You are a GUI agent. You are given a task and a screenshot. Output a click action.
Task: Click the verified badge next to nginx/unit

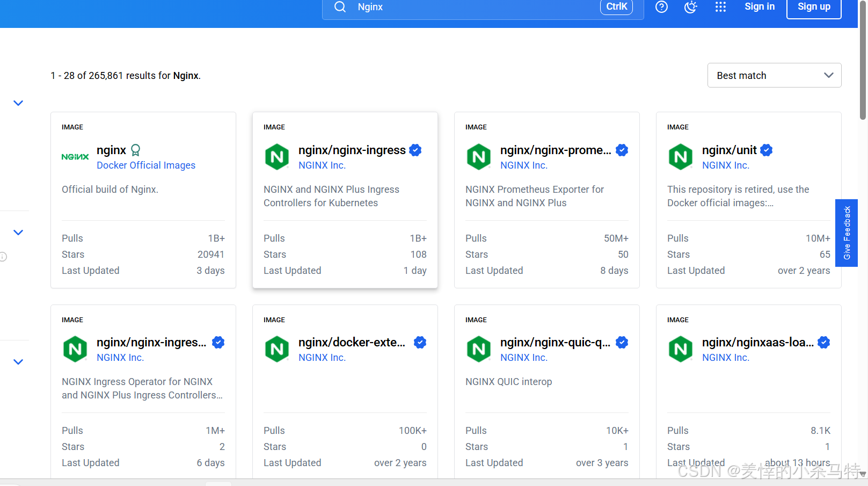point(767,150)
